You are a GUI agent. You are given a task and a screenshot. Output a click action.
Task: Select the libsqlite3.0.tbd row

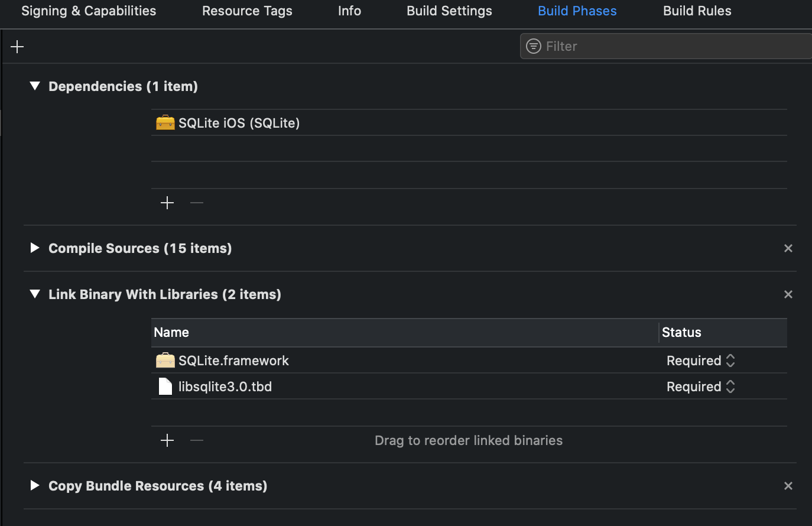click(469, 387)
